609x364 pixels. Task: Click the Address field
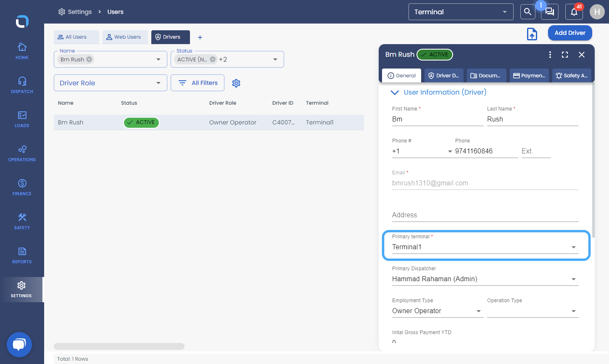point(485,215)
